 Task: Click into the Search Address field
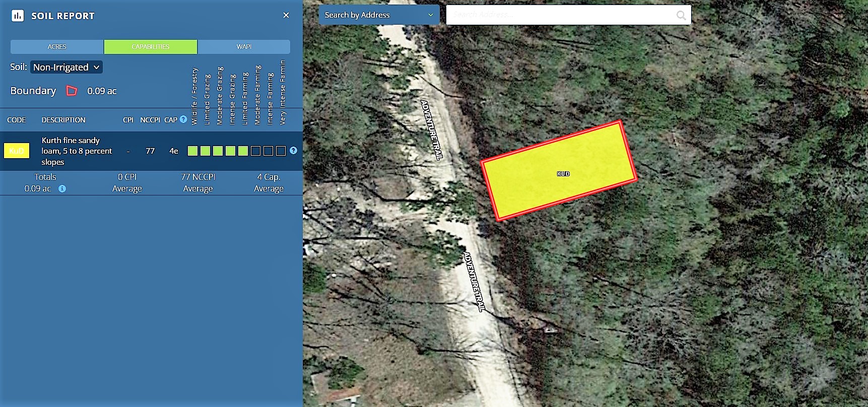(x=559, y=15)
